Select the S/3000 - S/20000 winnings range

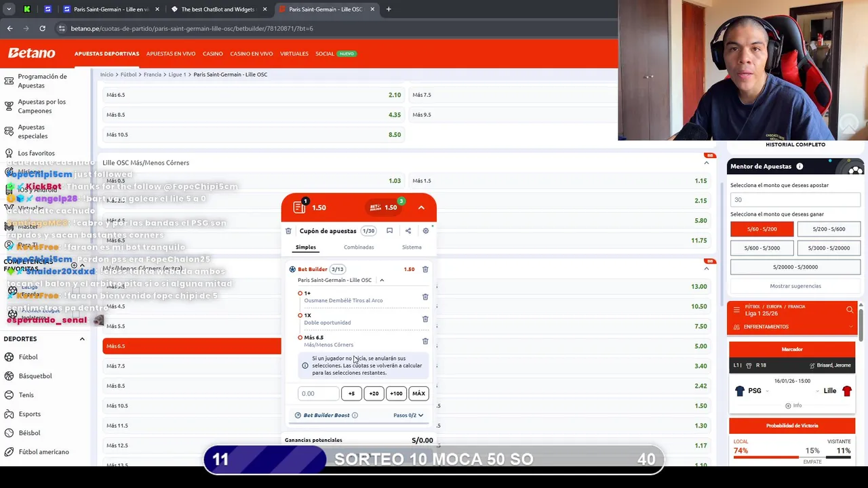click(829, 248)
